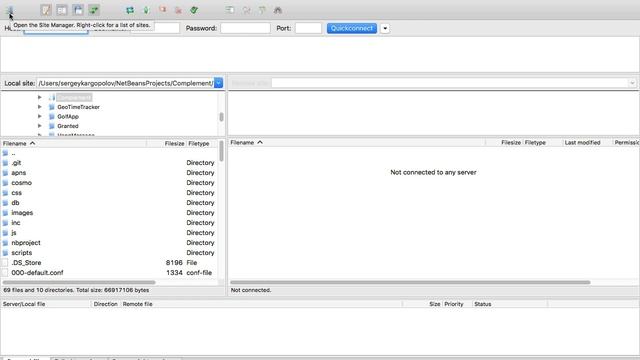Screen dimensions: 640x360
Task: Toggle the message log display icon
Action: [46, 10]
